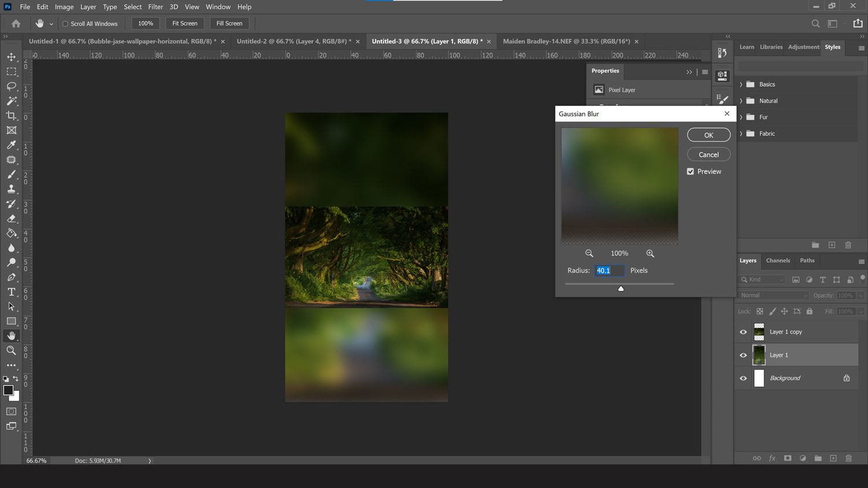Viewport: 868px width, 488px height.
Task: Add layer mask from Layers panel footer
Action: pyautogui.click(x=788, y=458)
